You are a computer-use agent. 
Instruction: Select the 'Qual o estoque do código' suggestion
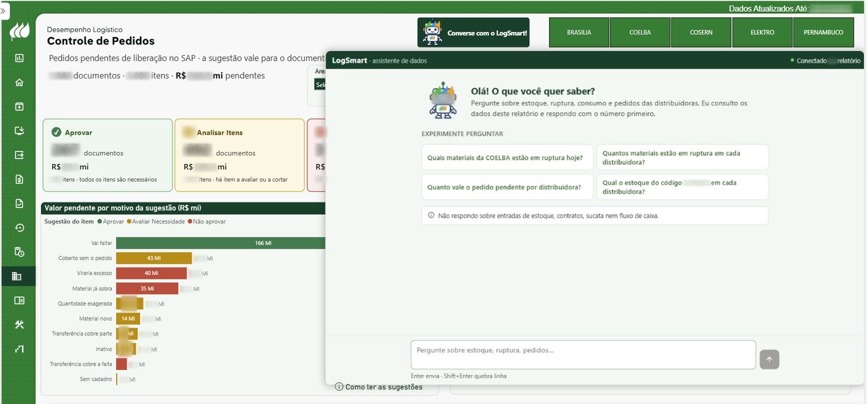[682, 187]
